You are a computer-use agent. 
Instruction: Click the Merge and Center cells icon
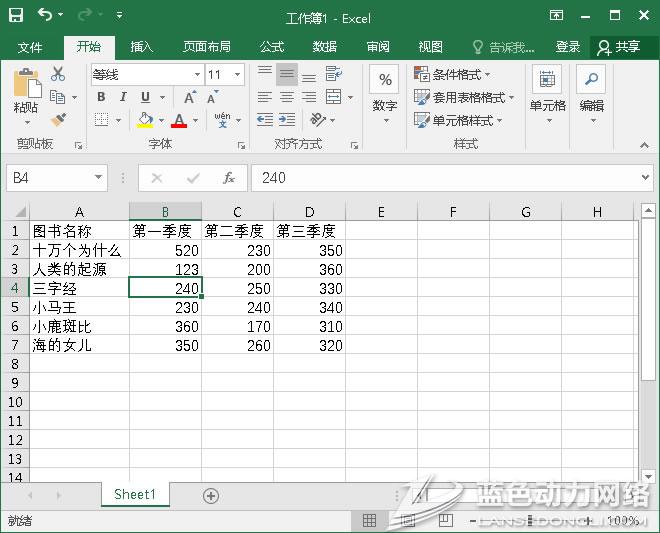[333, 97]
